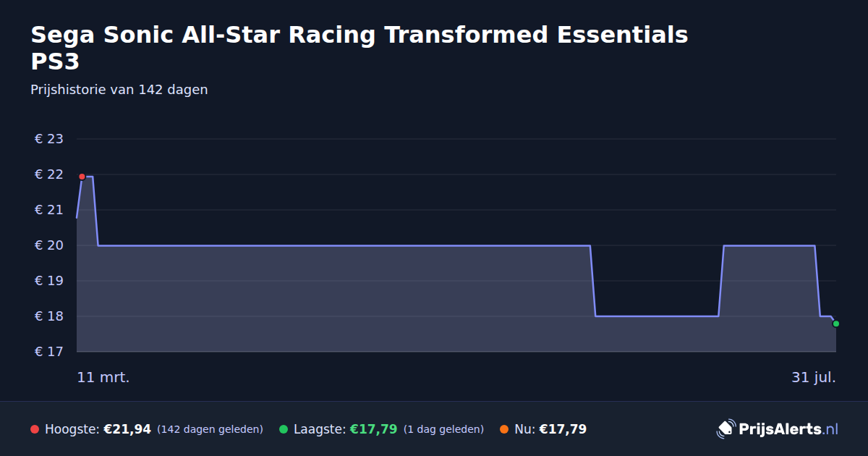Select the € 20 axis label
The width and height of the screenshot is (868, 456).
pos(49,245)
